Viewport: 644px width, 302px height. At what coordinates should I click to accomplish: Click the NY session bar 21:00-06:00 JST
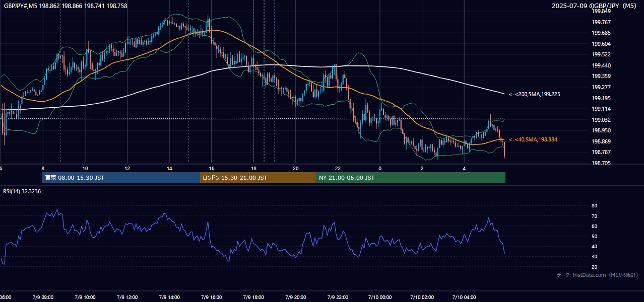click(x=411, y=178)
